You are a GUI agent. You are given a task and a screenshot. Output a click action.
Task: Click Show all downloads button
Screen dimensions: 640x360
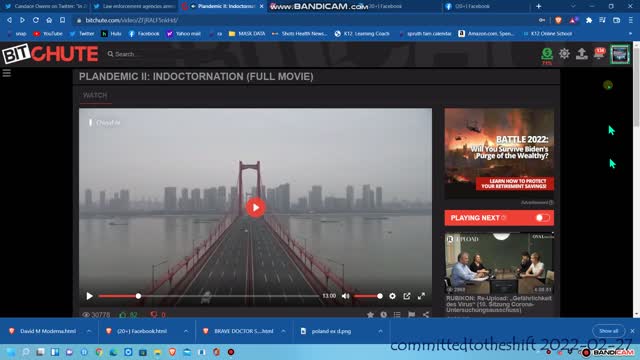click(609, 331)
